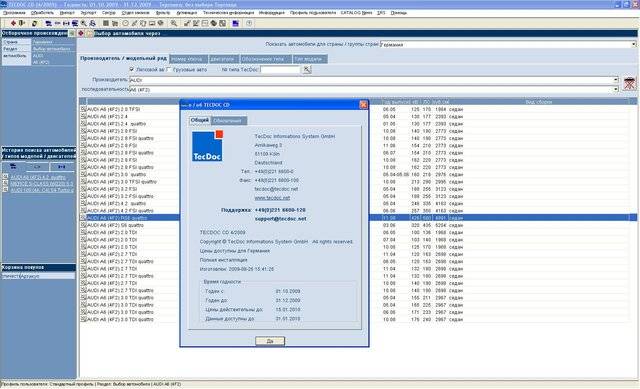Click the red diamond icon in the panel header bar
The height and width of the screenshot is (389, 640).
81,33
